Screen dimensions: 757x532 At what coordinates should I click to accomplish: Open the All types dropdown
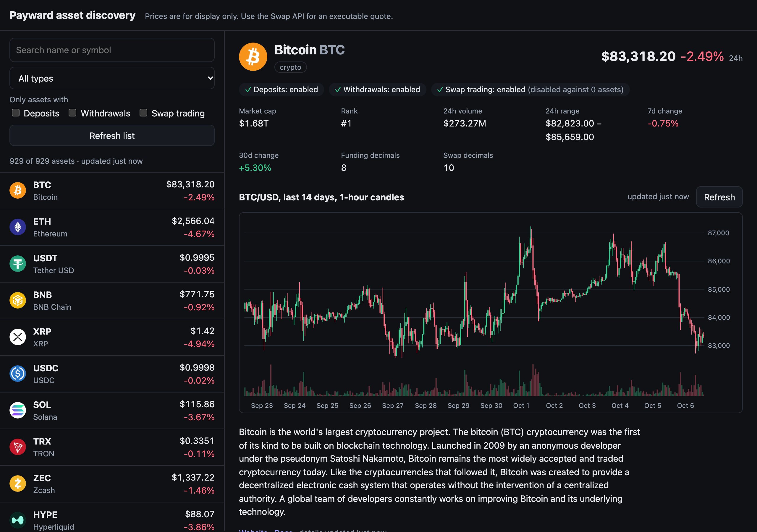tap(112, 78)
